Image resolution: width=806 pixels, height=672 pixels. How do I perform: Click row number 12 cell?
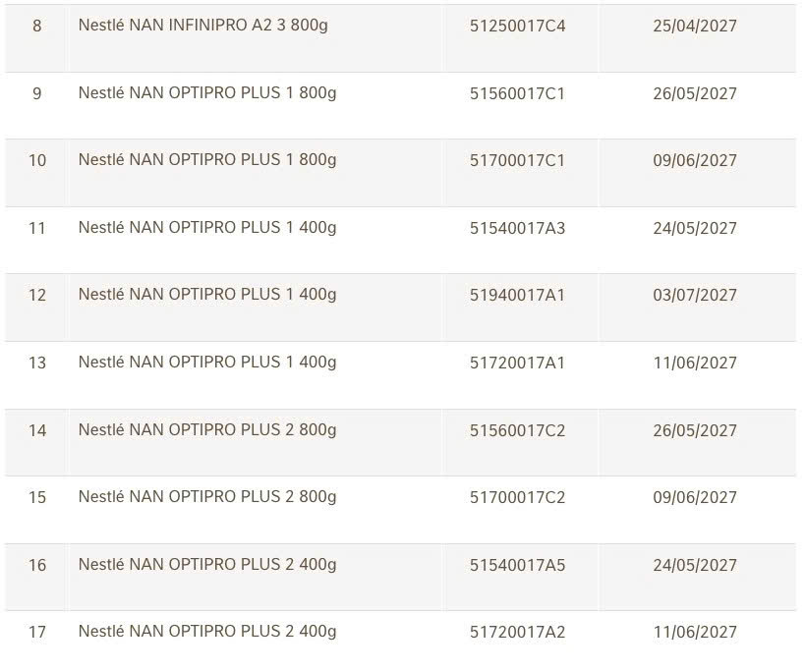click(37, 296)
